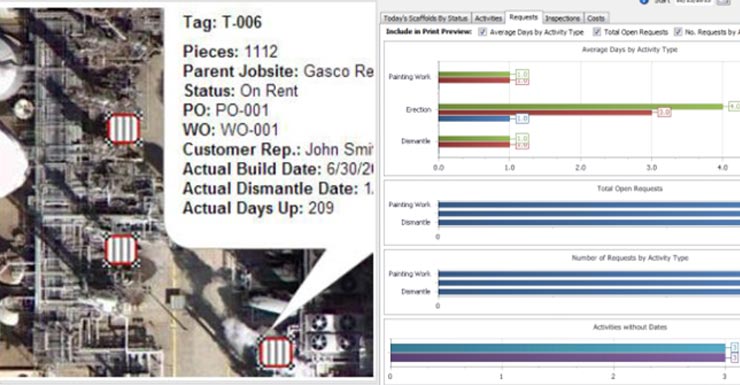Toggle Average Days by Activity Type checkbox

pos(482,32)
